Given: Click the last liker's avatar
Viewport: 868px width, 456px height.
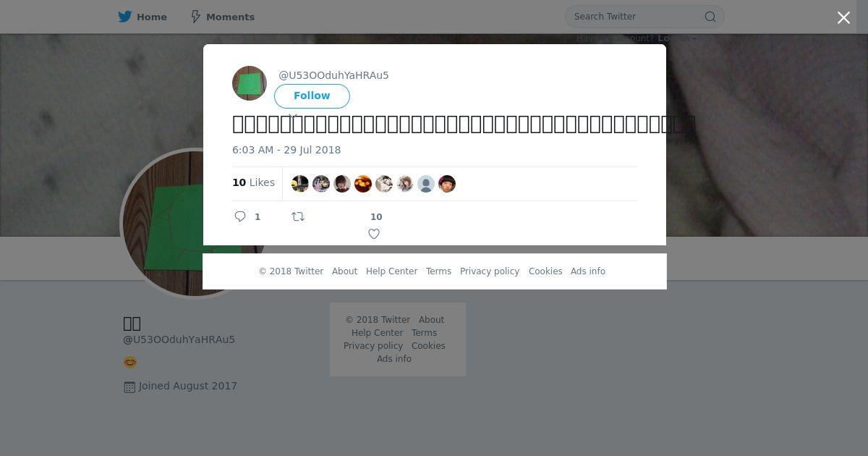Looking at the screenshot, I should [x=447, y=184].
